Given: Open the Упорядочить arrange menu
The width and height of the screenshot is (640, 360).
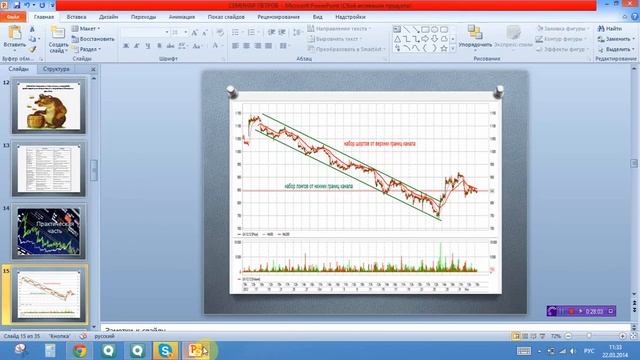Looking at the screenshot, I should 475,38.
